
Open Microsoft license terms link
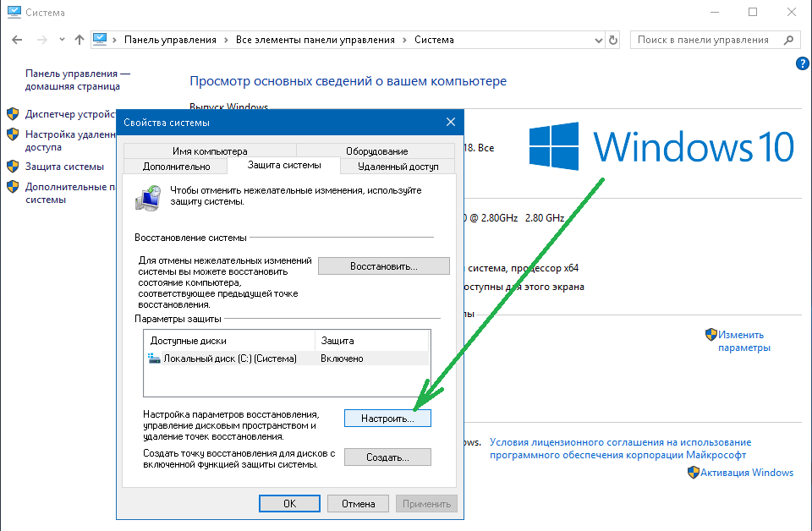point(620,448)
